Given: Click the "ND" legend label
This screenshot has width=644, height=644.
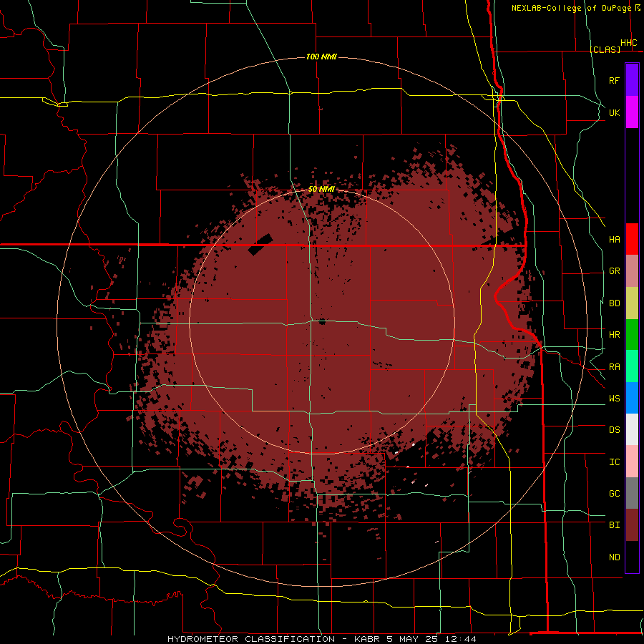Looking at the screenshot, I should 614,557.
